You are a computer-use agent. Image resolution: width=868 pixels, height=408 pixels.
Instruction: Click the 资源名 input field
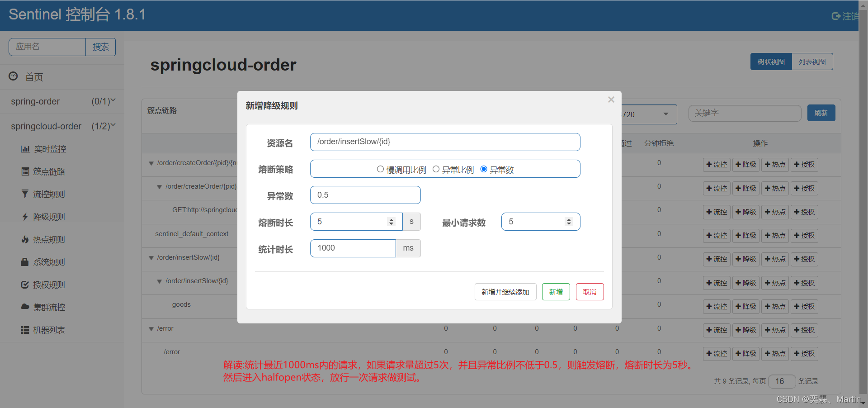(445, 142)
